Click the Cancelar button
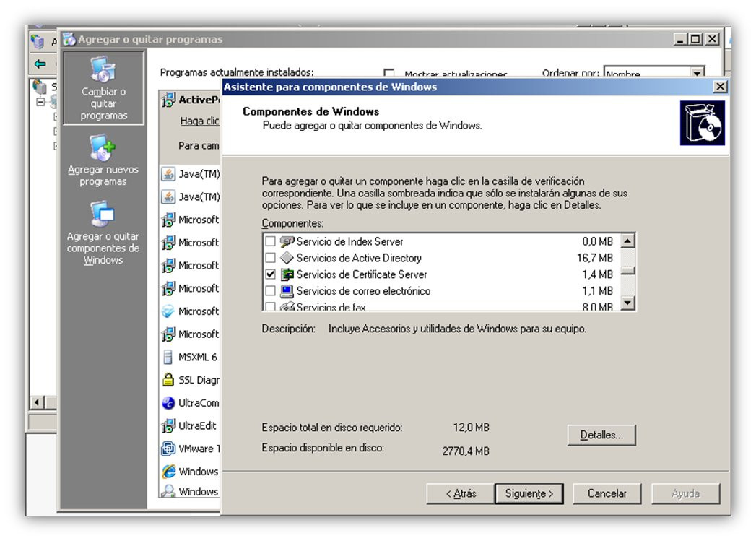The width and height of the screenshot is (756, 541). [x=607, y=494]
